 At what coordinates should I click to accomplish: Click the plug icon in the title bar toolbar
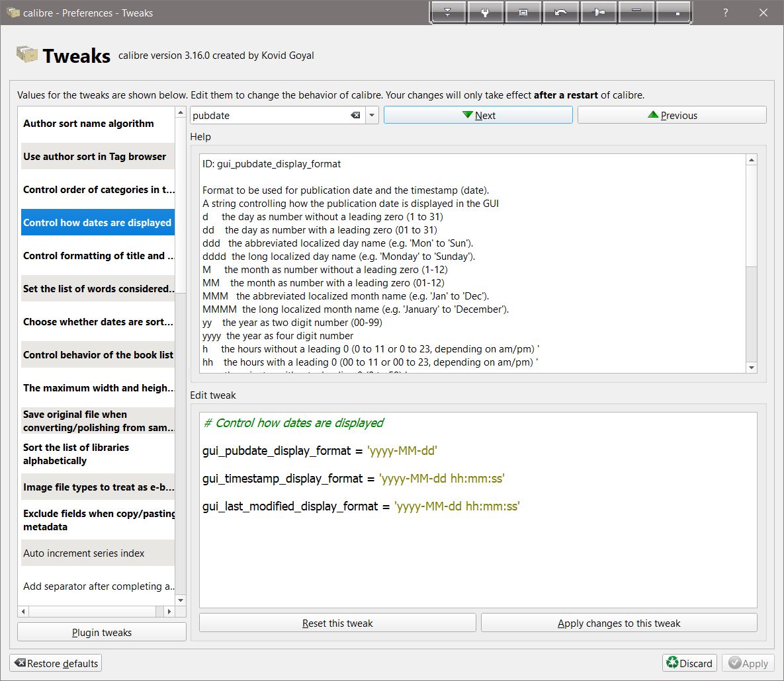[x=485, y=13]
